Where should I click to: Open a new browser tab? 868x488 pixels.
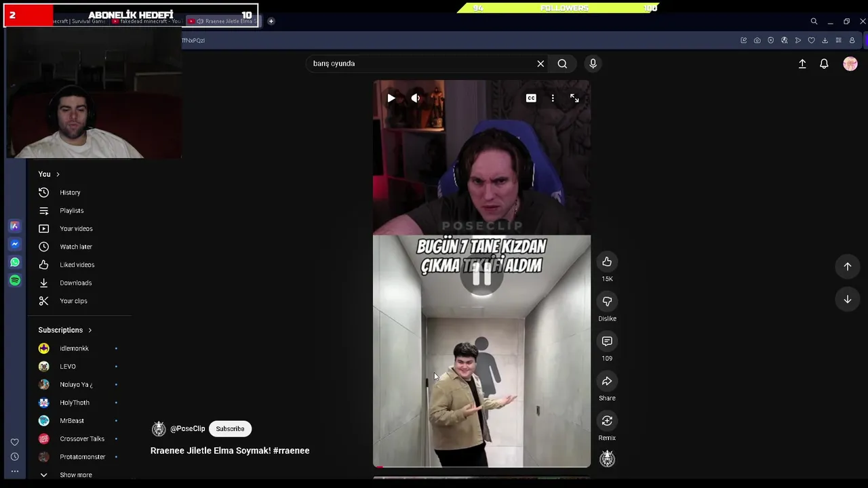(271, 21)
